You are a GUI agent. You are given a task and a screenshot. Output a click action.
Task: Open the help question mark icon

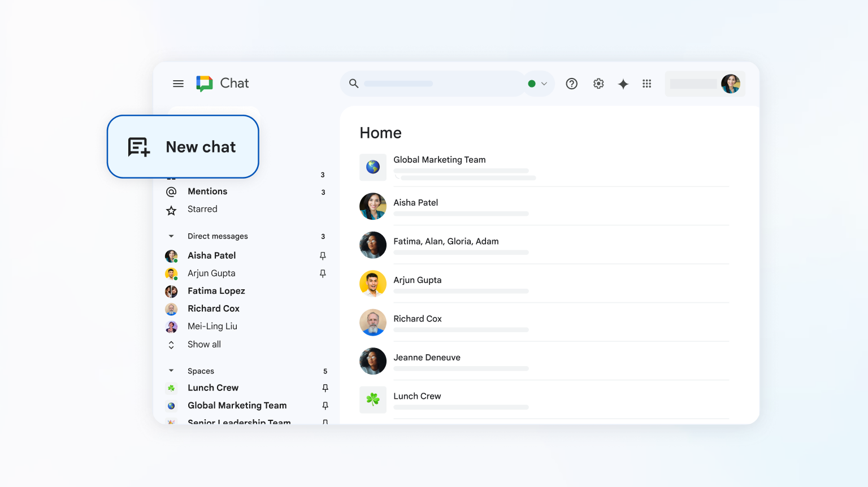pyautogui.click(x=571, y=84)
